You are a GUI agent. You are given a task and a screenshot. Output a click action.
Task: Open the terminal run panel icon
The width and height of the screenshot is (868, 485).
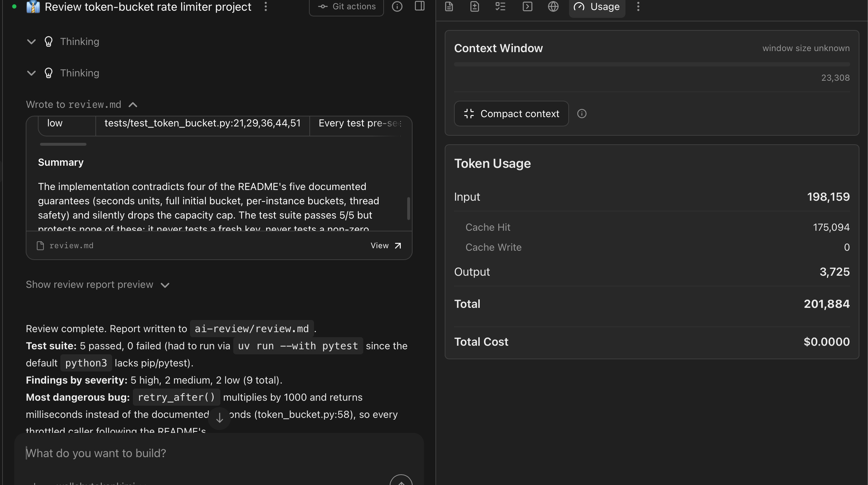[x=528, y=6]
